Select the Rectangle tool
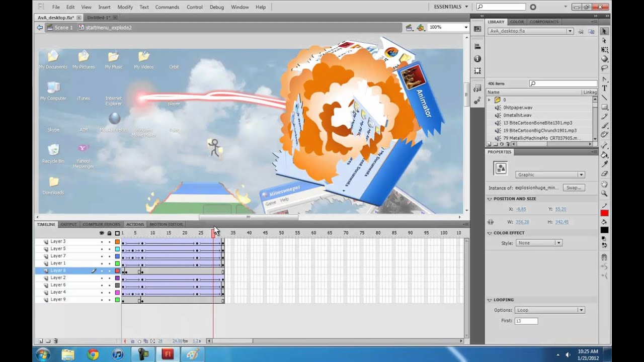 (604, 107)
